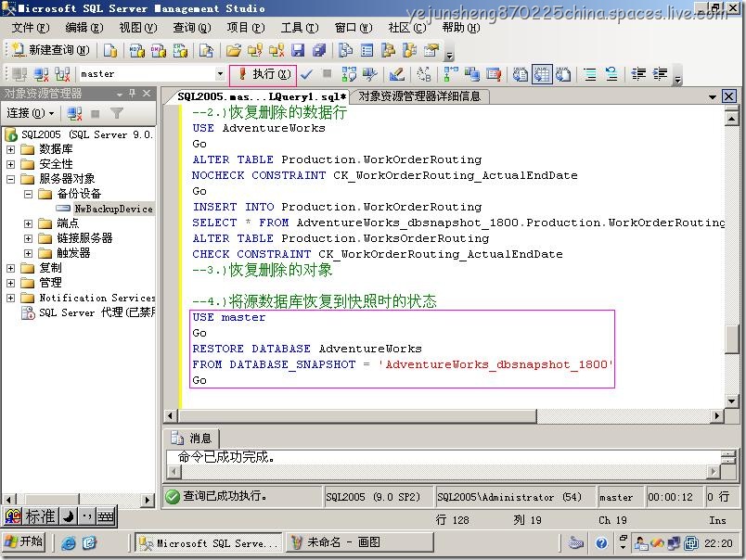
Task: Open the 连接 dropdown in Object Explorer
Action: pyautogui.click(x=31, y=113)
